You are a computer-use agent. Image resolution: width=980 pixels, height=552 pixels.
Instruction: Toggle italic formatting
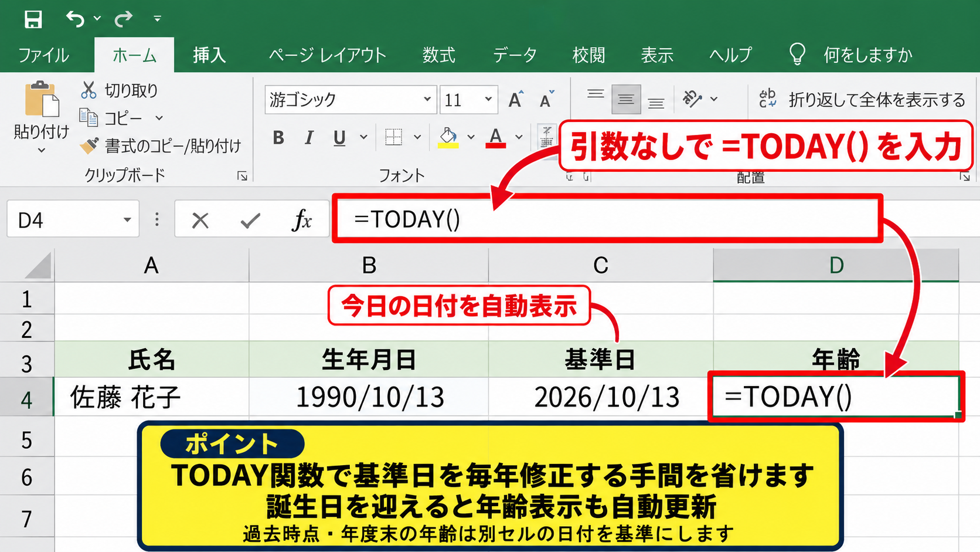(x=308, y=138)
